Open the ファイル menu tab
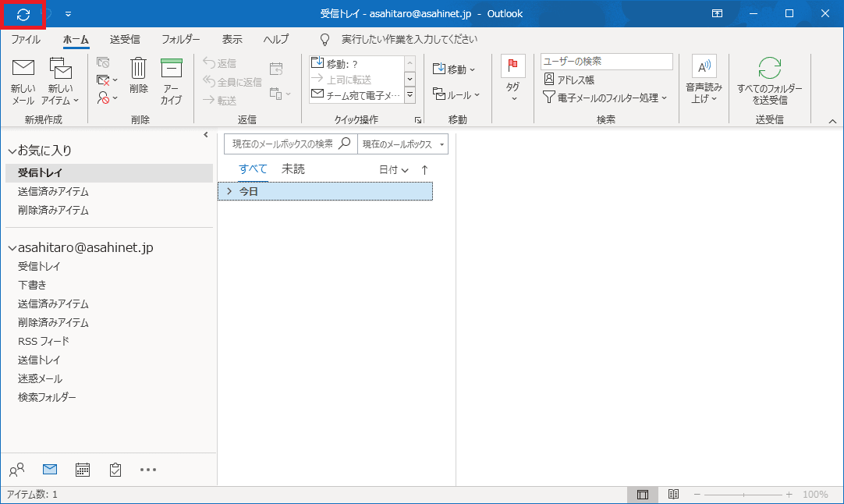Viewport: 844px width, 504px height. click(25, 39)
